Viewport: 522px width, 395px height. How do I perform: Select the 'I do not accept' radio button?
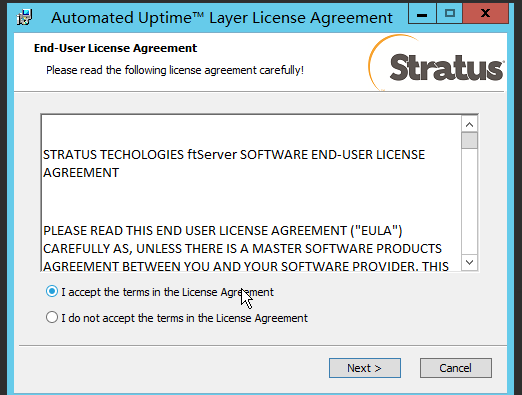(52, 317)
